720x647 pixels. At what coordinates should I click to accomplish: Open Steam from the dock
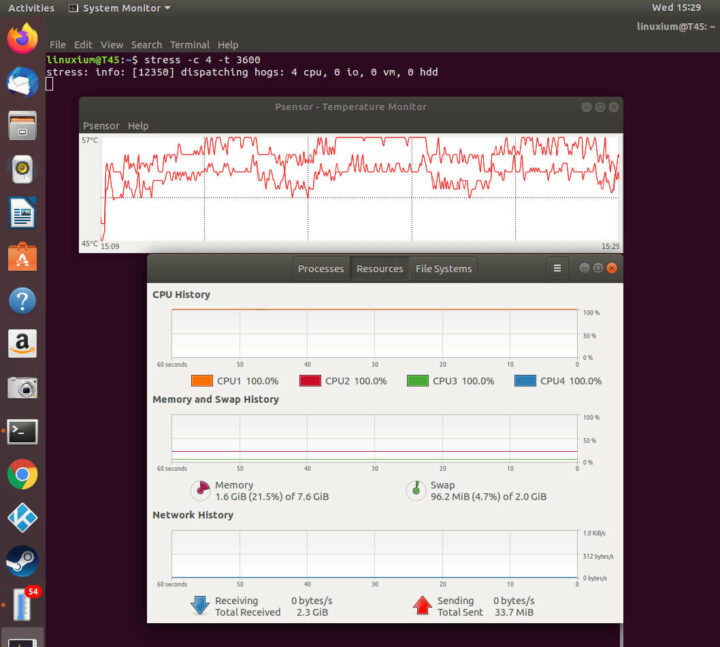pos(22,561)
